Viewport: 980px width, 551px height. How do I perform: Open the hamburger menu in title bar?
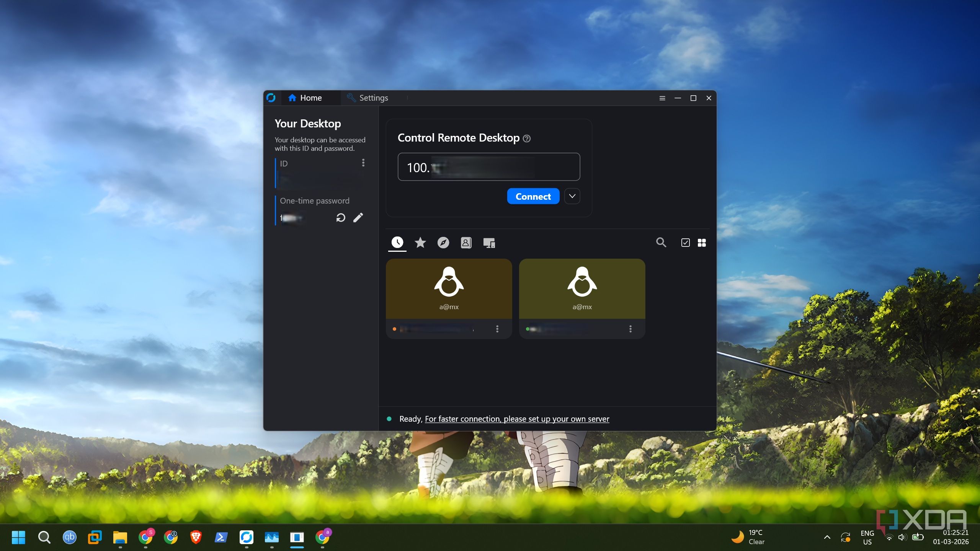(x=662, y=98)
